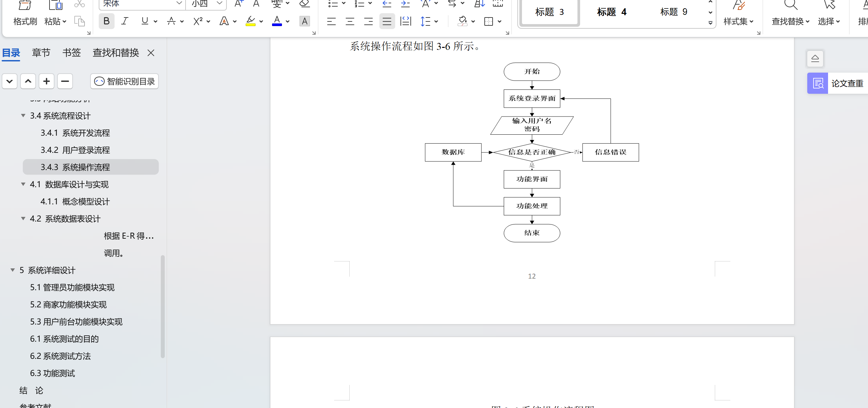Open the 样式集 dropdown
Viewport: 868px width, 408px height.
pyautogui.click(x=738, y=21)
